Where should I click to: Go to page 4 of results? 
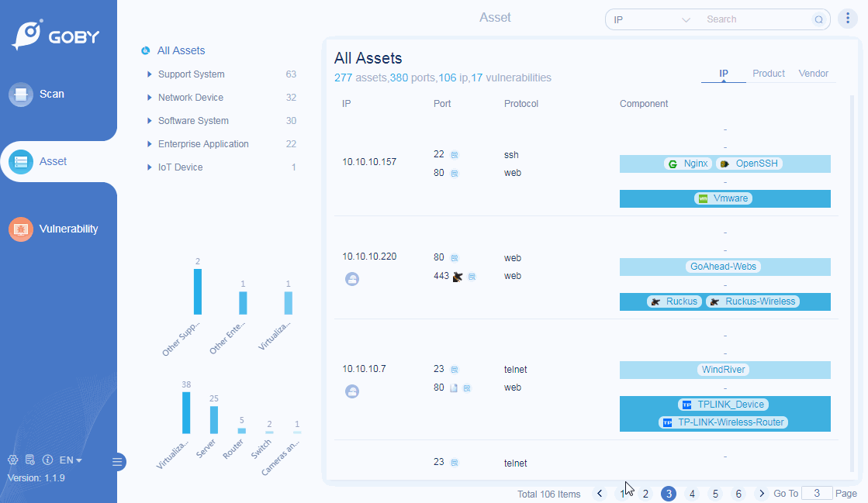tap(692, 494)
